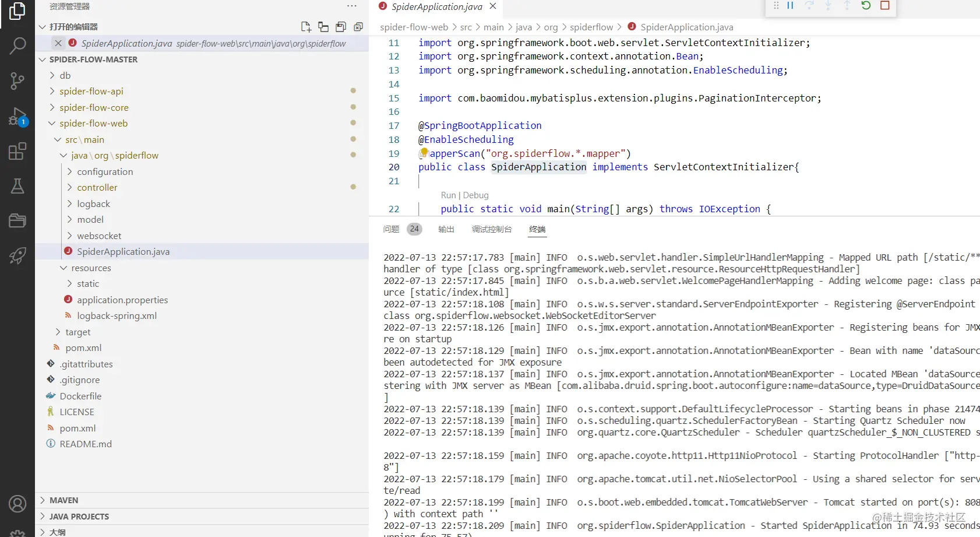Collapse the spider-flow-web folder
The image size is (980, 537).
(x=52, y=123)
